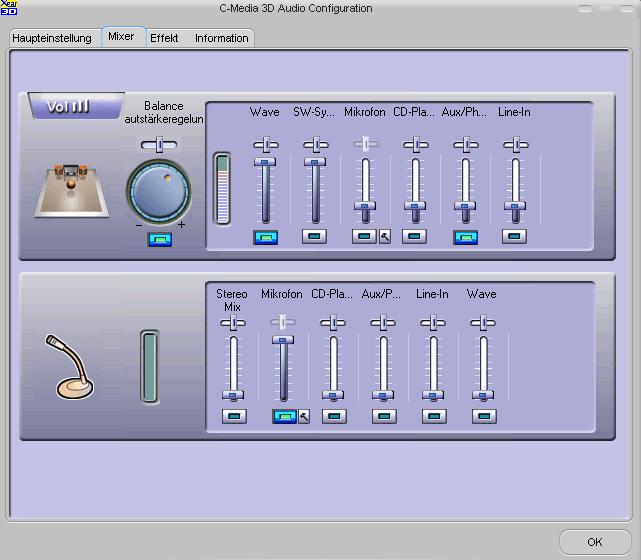The width and height of the screenshot is (641, 560).
Task: Click recording Mikrofon volume slider handle
Action: click(283, 340)
